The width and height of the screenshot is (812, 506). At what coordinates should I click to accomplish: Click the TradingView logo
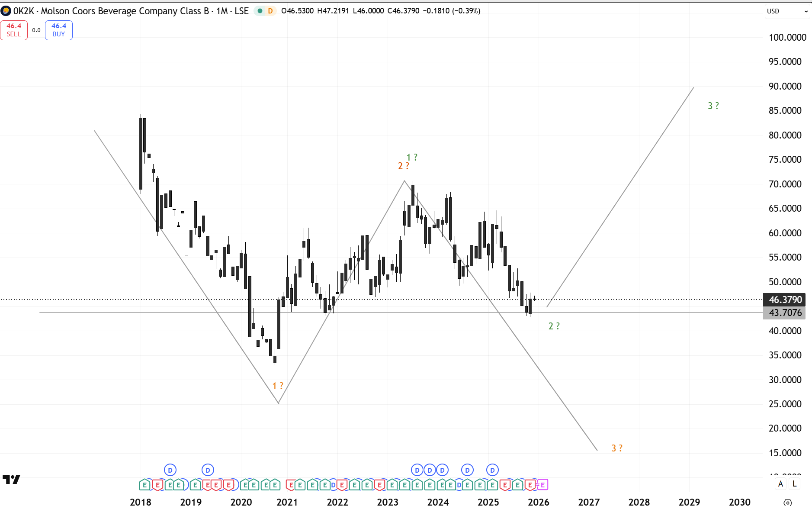point(11,480)
